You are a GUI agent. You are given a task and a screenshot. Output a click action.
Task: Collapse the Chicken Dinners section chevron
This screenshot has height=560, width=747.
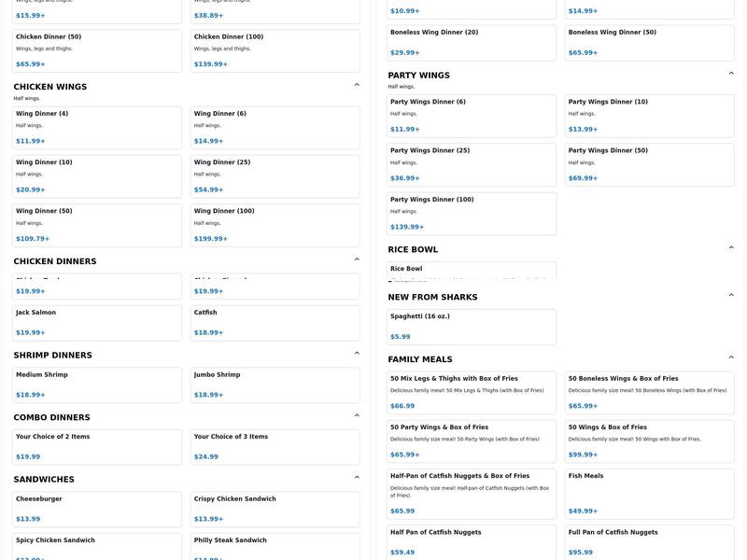tap(357, 259)
